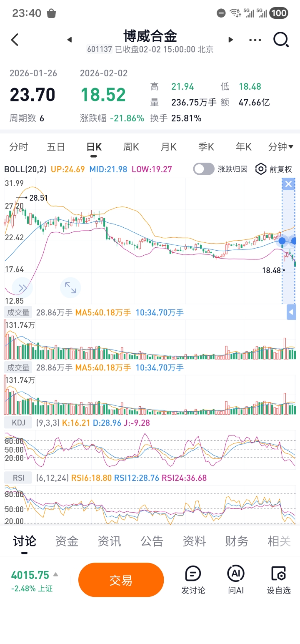Select the 资金 tab

(67, 541)
